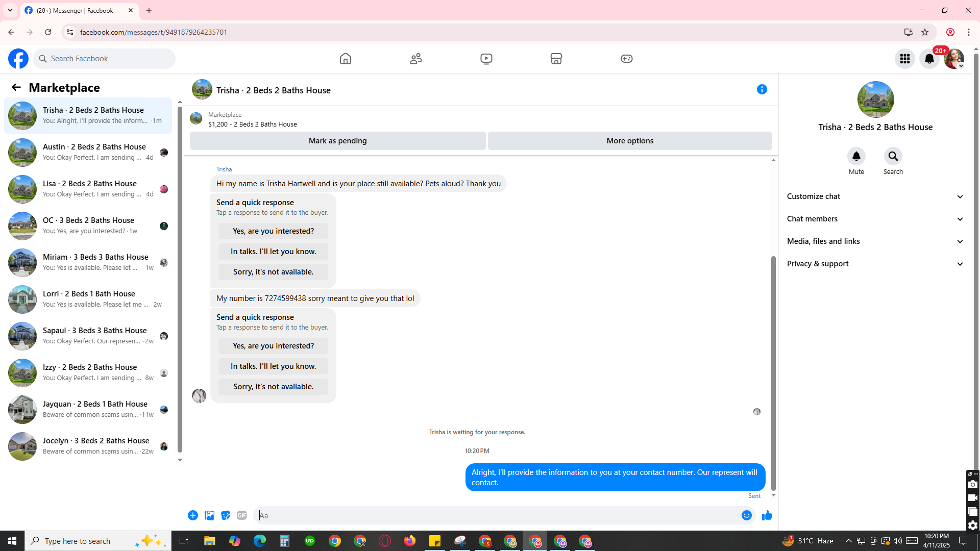The image size is (980, 551).
Task: Click the chat list scrollbar
Action: pos(180,280)
